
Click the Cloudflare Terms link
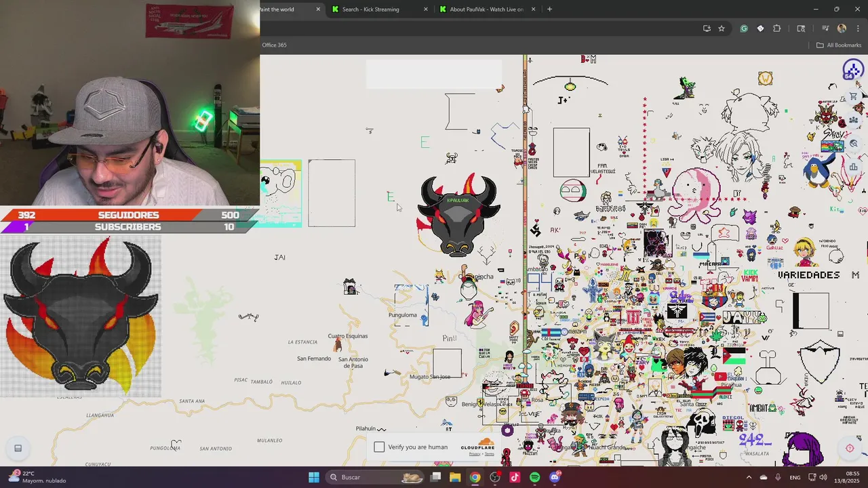(490, 454)
